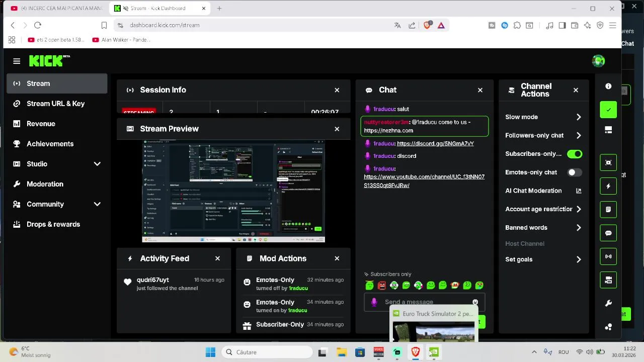The image size is (644, 362).
Task: Click the lightning bolt activity icon in right rail
Action: (608, 186)
